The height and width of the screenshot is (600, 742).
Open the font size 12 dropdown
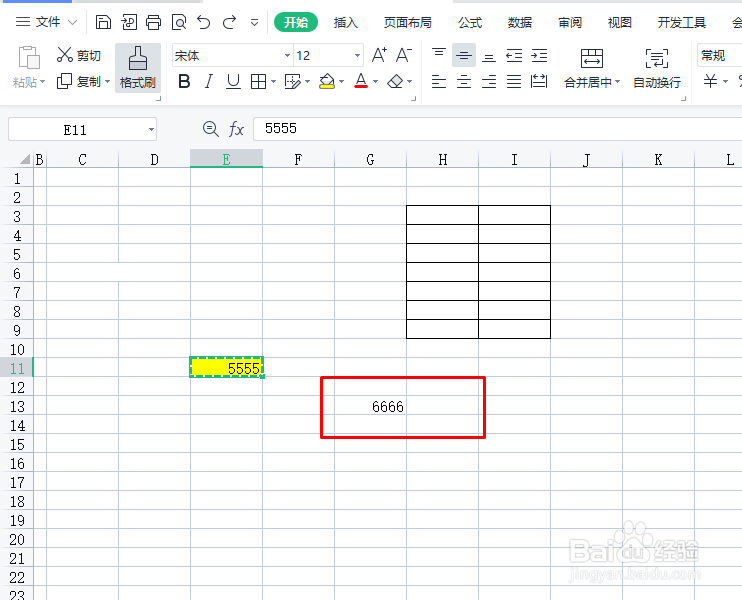(357, 55)
